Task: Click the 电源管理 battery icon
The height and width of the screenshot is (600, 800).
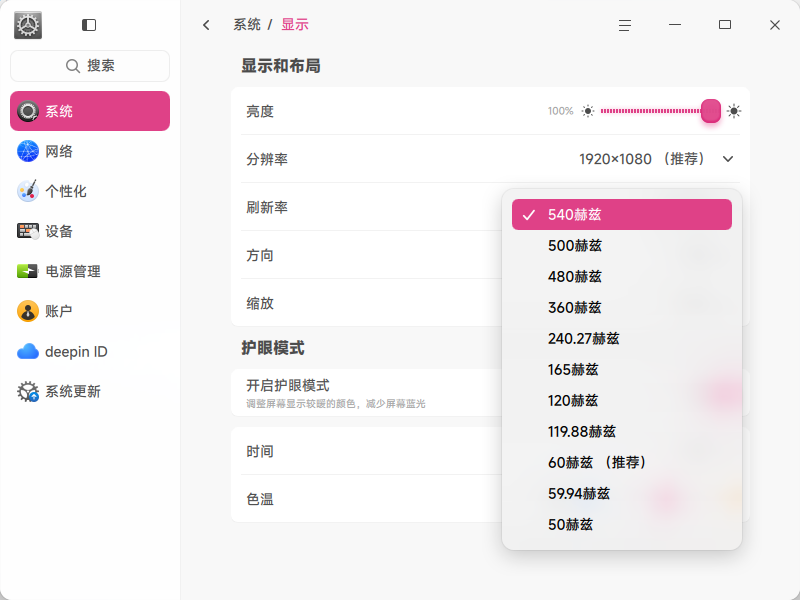Action: point(28,271)
